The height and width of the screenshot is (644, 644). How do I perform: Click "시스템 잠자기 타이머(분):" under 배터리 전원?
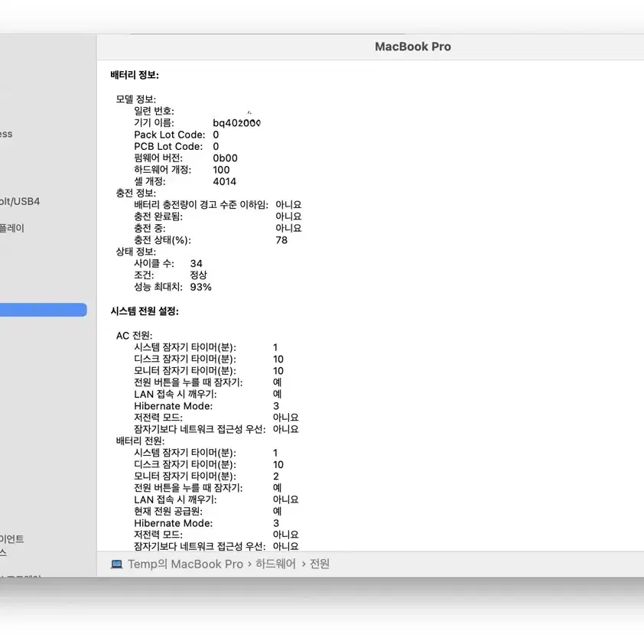coord(185,453)
